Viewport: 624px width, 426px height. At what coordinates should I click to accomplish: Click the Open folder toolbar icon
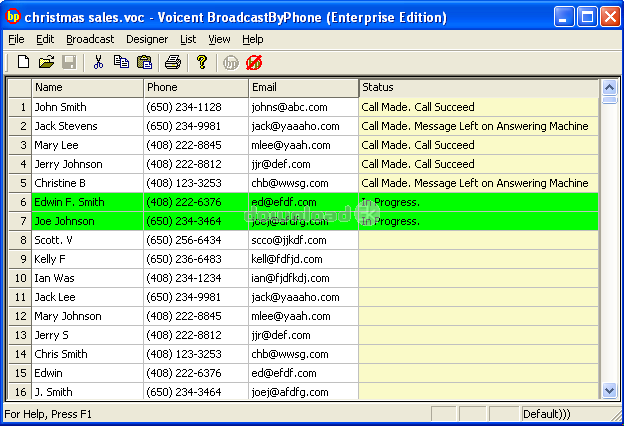[x=46, y=62]
